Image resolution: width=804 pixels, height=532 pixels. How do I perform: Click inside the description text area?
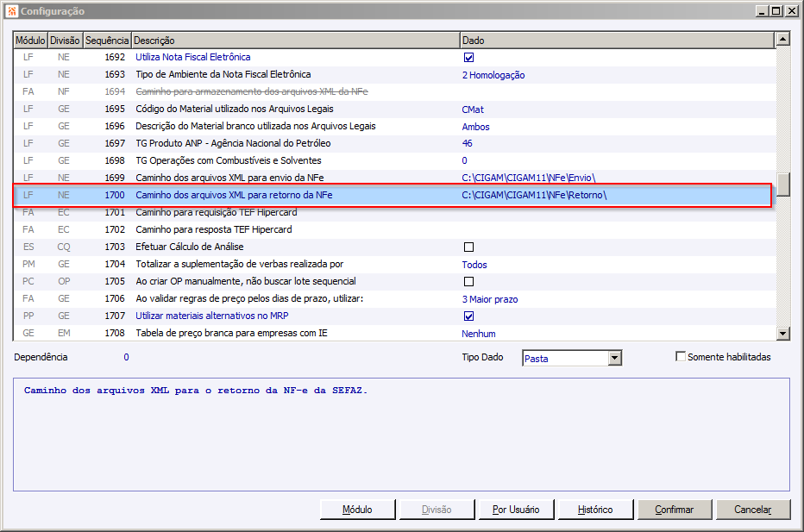[401, 434]
